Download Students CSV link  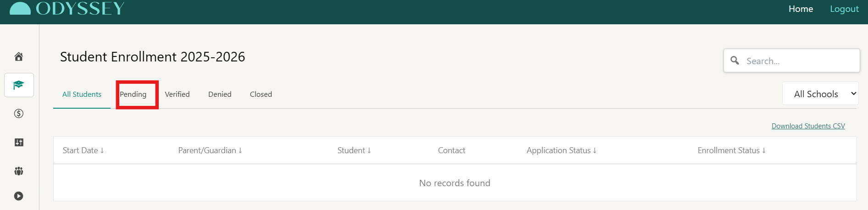(808, 126)
